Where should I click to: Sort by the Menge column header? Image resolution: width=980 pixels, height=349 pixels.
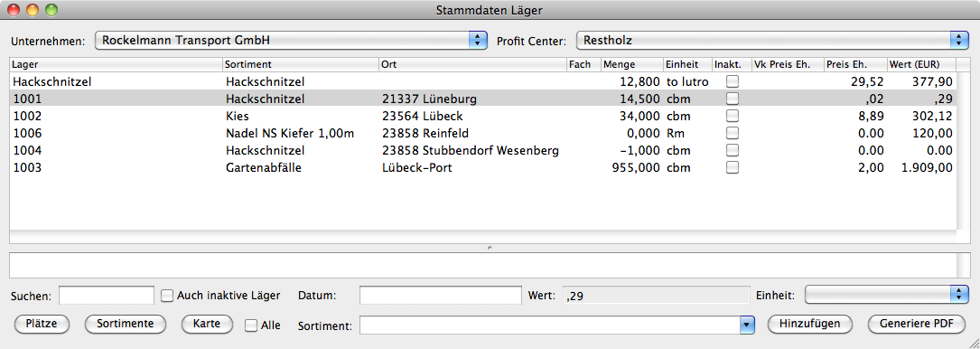click(632, 64)
